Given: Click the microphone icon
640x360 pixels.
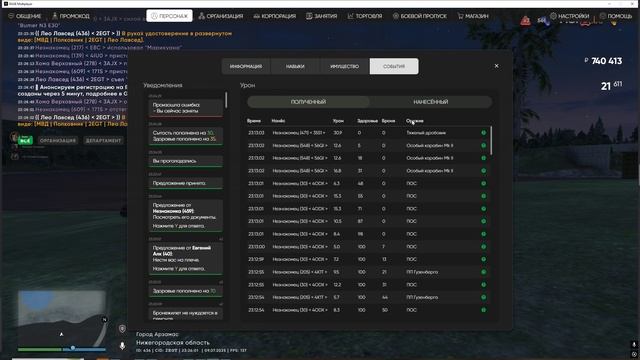Looking at the screenshot, I should (x=122, y=346).
